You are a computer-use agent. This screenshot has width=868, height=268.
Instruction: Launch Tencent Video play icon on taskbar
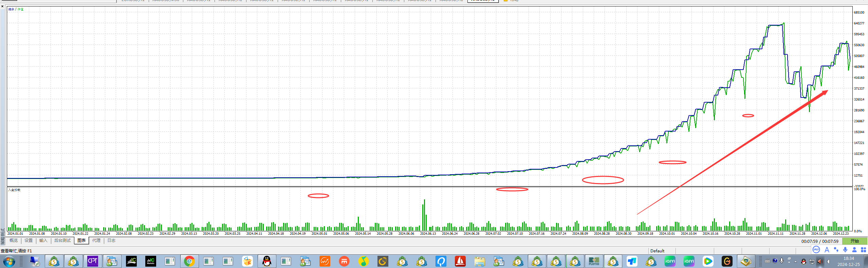tap(708, 261)
